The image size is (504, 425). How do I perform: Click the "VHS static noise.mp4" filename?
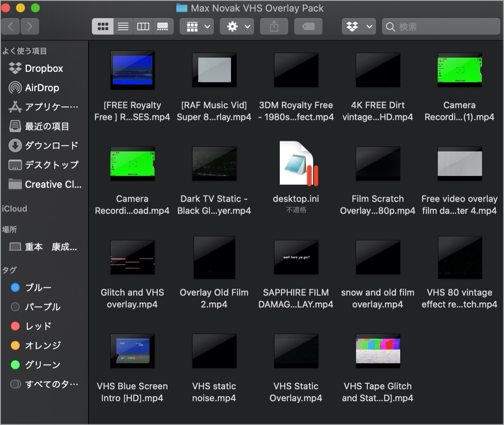(214, 392)
